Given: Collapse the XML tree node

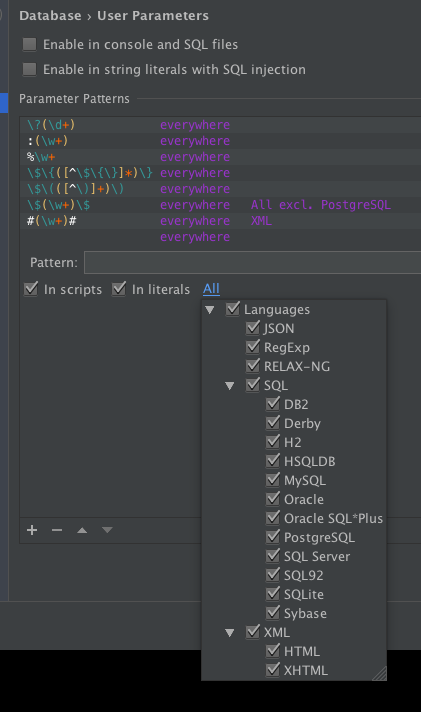Looking at the screenshot, I should click(x=230, y=633).
